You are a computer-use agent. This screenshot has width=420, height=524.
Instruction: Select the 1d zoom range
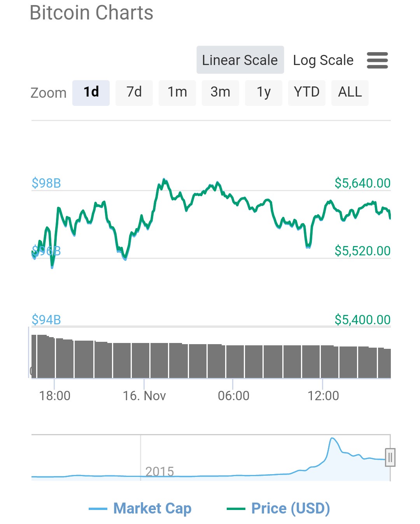coord(91,92)
